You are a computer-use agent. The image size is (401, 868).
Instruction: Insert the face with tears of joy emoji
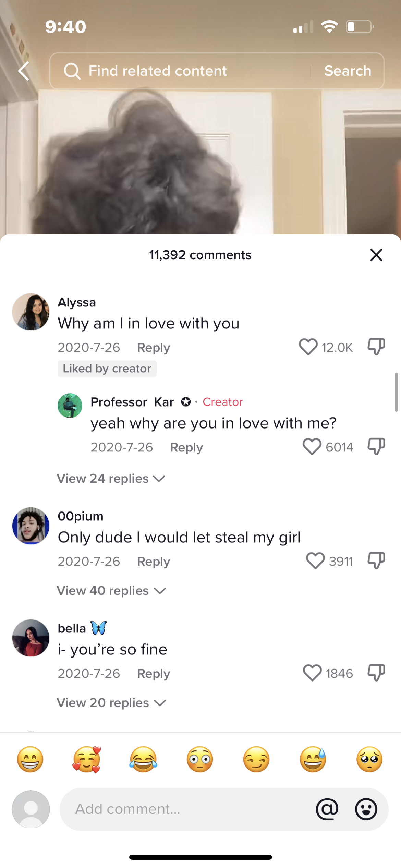[143, 759]
